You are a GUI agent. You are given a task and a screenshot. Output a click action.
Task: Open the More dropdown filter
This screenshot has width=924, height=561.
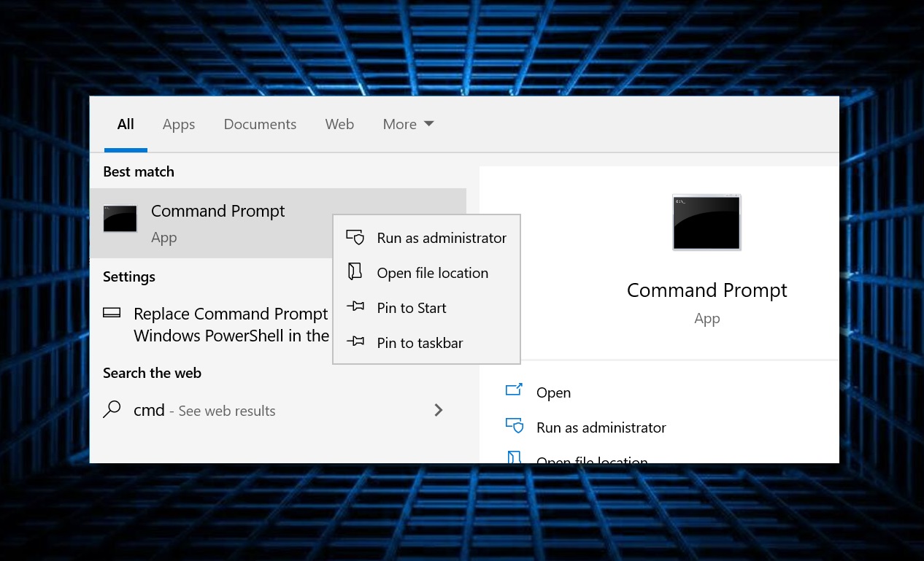pos(409,124)
